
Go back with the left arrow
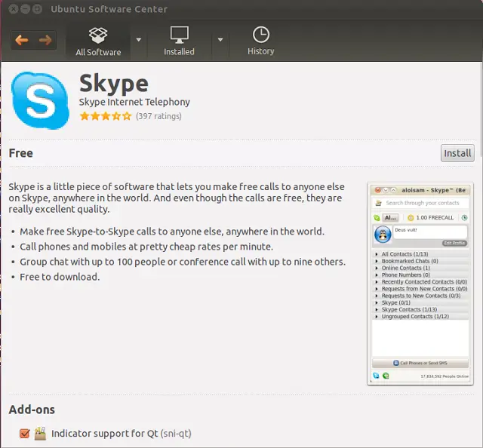click(22, 40)
